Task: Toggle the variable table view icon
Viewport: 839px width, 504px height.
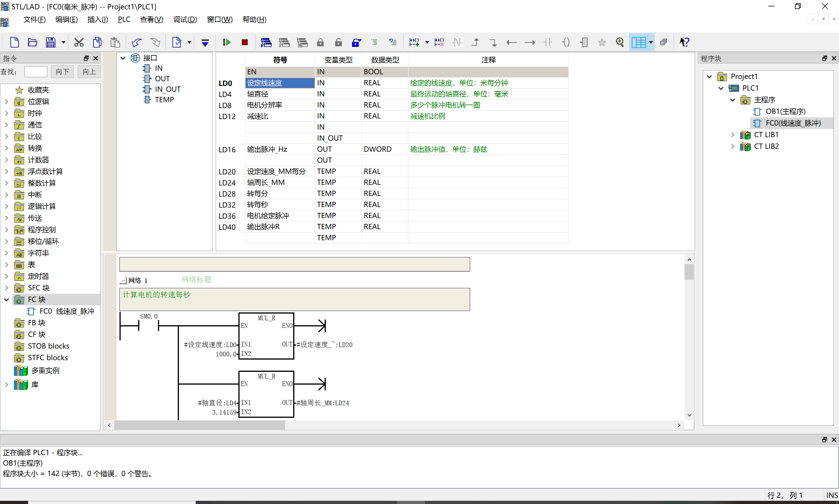Action: (639, 42)
